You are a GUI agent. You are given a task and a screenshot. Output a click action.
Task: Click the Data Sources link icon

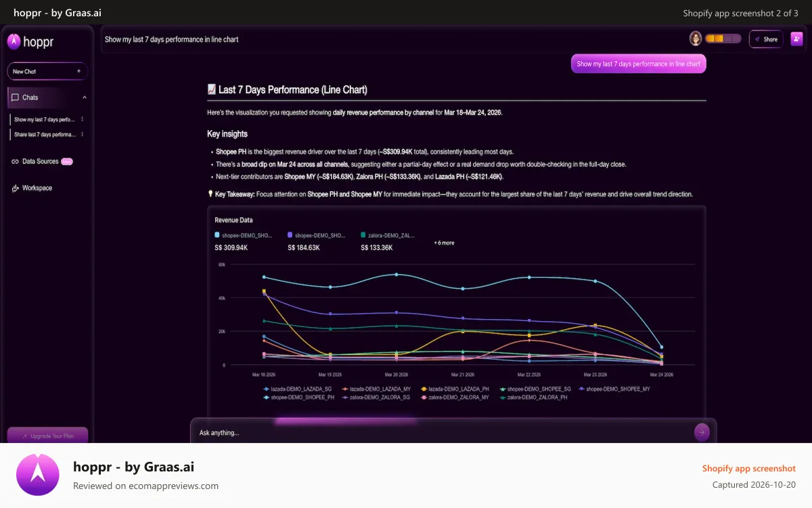click(15, 161)
